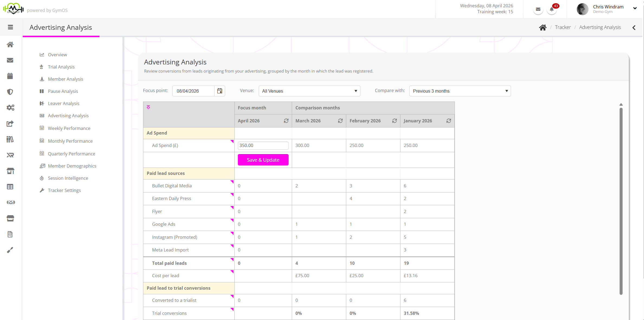Go to Weekly Performance in the tracker menu
This screenshot has width=644, height=320.
tap(69, 128)
